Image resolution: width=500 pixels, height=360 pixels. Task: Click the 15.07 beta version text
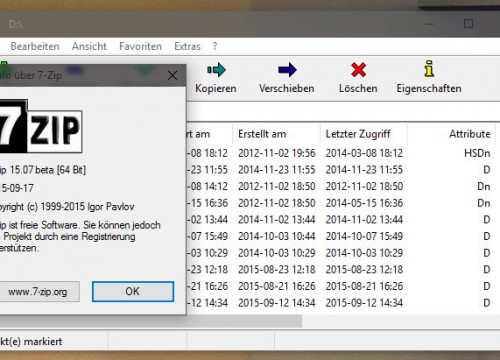pos(43,170)
